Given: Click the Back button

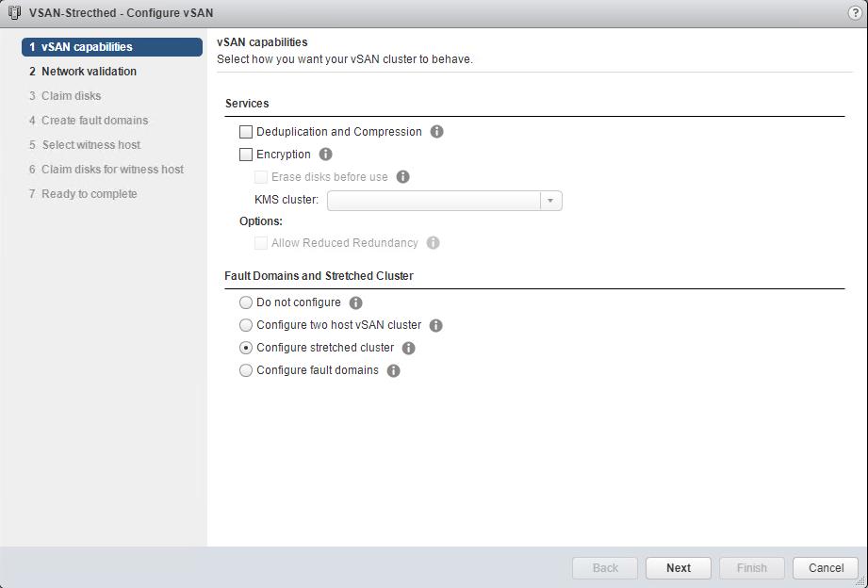Looking at the screenshot, I should [x=605, y=568].
